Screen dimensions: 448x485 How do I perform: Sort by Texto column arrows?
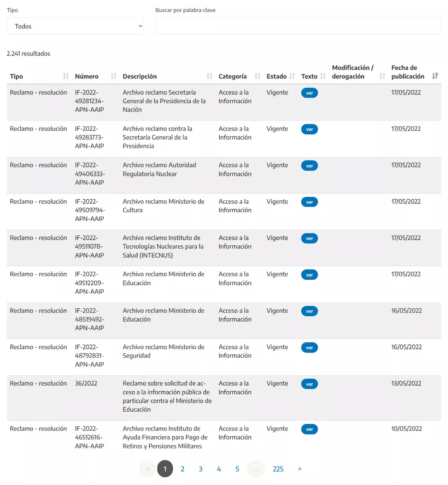coord(323,76)
